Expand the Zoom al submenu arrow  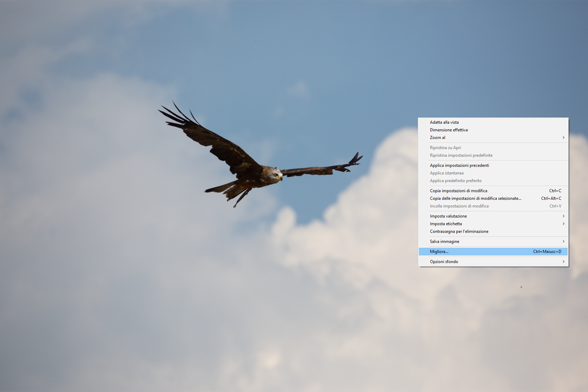point(563,138)
